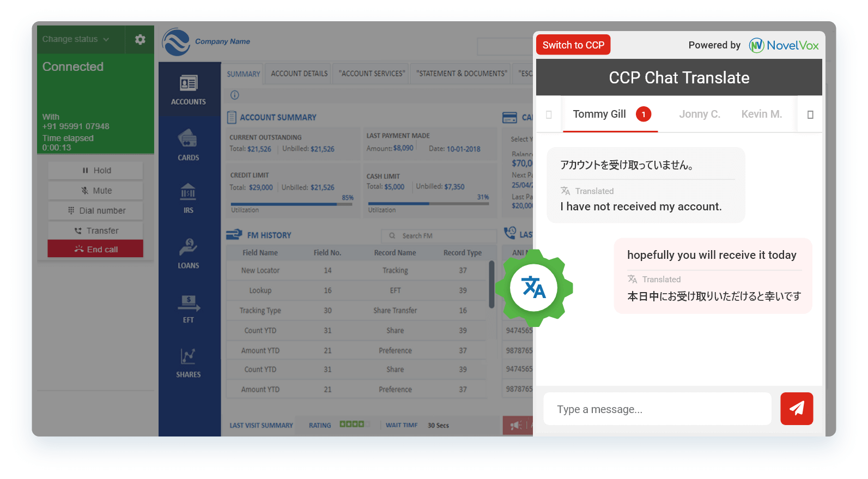Screen dimensions: 868x479
Task: Open the Loans sidebar section
Action: coord(189,253)
